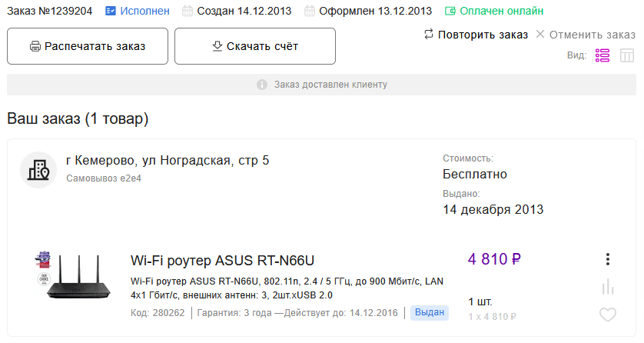Click the Оплачен онлайн wallet icon
This screenshot has height=343, width=644.
tap(450, 11)
